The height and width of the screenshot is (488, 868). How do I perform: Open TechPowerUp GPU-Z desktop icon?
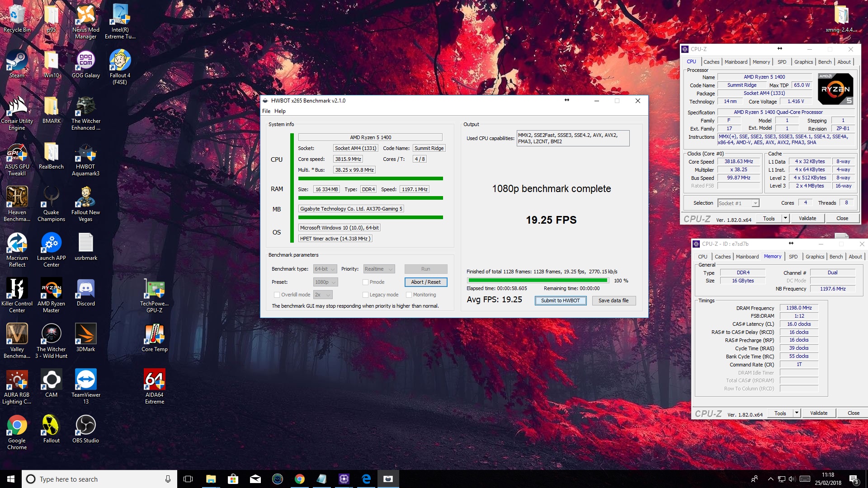[154, 296]
